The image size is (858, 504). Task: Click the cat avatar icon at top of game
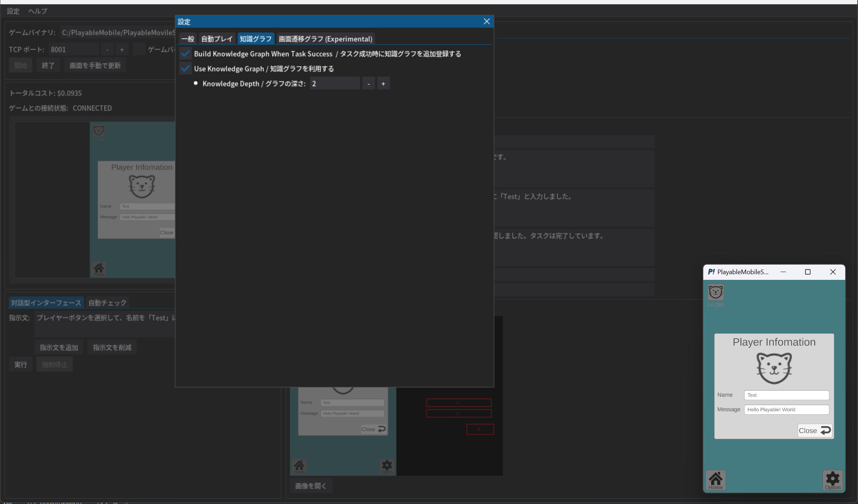click(x=715, y=292)
